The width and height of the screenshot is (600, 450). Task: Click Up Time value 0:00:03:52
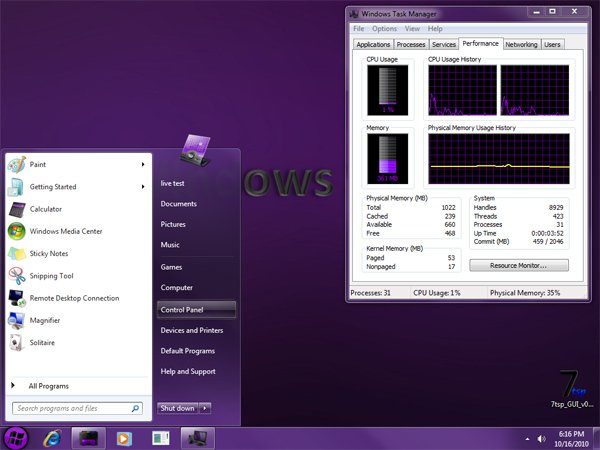click(x=547, y=233)
